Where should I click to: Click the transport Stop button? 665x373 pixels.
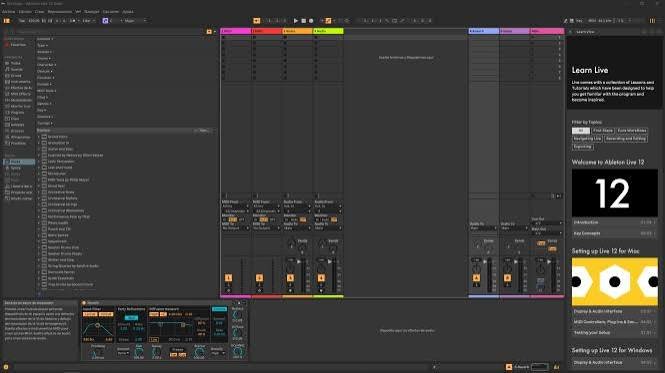(x=303, y=20)
